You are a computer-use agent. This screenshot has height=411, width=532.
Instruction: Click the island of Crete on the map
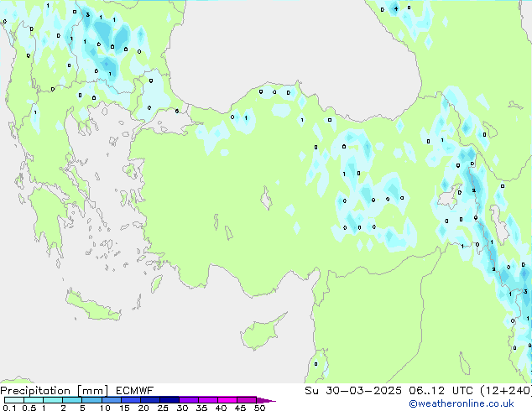(93, 307)
